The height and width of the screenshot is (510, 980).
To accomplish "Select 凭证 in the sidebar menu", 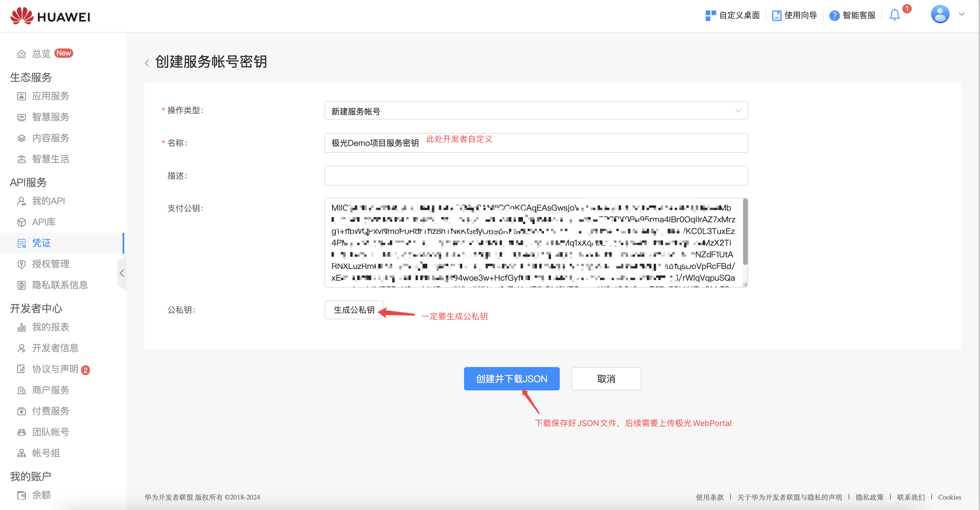I will [x=41, y=243].
